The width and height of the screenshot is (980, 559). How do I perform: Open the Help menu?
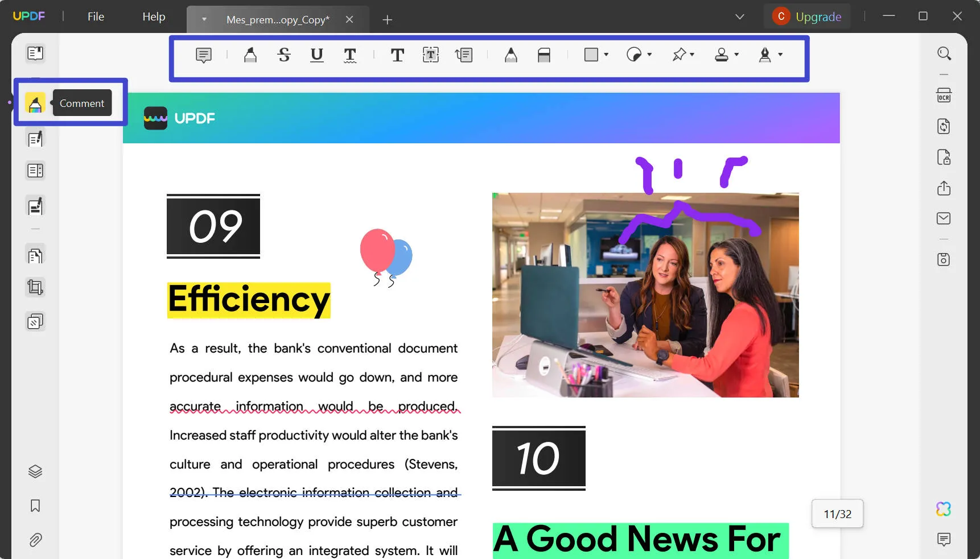tap(154, 16)
